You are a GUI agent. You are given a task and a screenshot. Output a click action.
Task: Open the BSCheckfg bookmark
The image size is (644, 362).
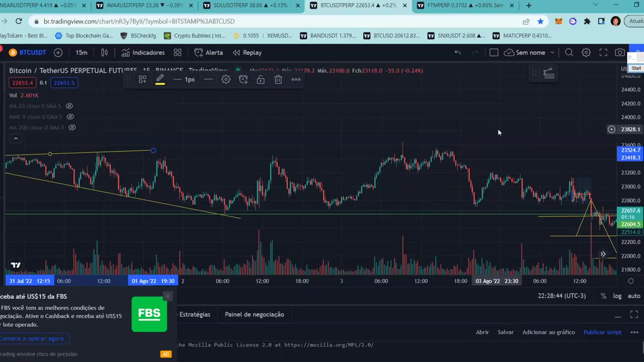pos(138,36)
